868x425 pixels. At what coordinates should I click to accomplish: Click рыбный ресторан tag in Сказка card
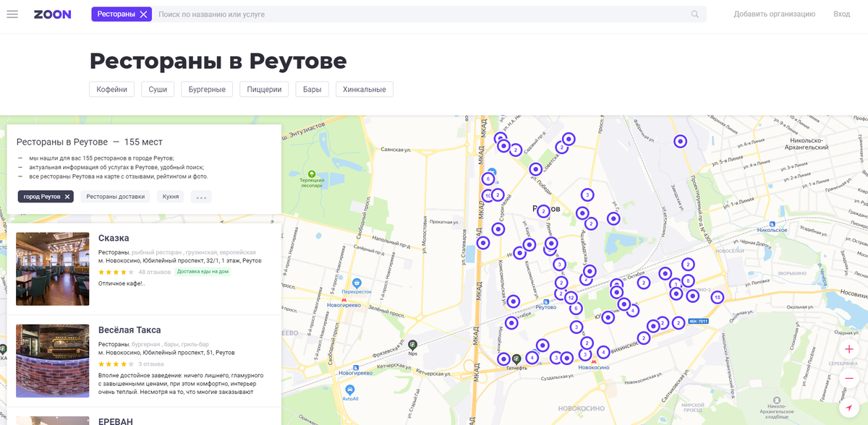tap(157, 252)
